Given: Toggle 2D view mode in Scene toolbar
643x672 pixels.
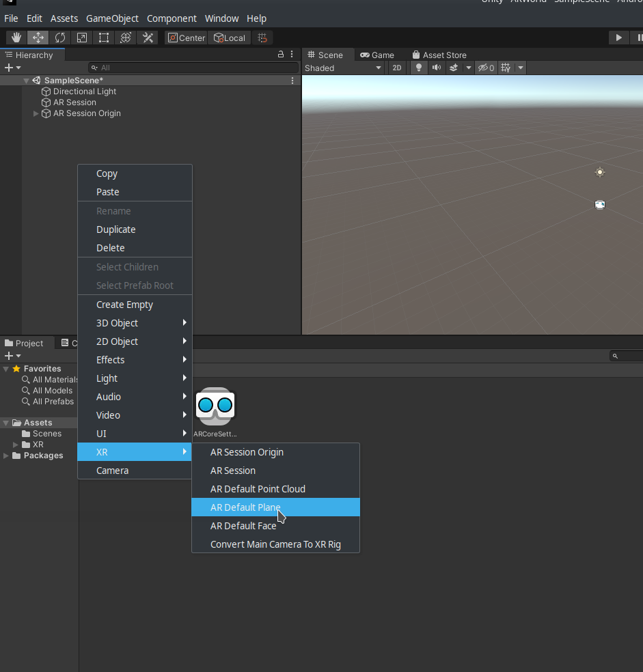Looking at the screenshot, I should (x=397, y=68).
